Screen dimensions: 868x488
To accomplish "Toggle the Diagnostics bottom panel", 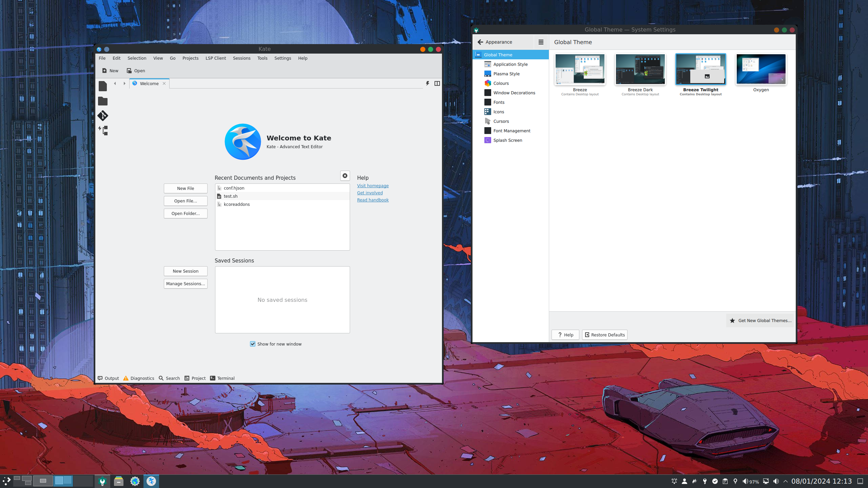I will (x=139, y=378).
